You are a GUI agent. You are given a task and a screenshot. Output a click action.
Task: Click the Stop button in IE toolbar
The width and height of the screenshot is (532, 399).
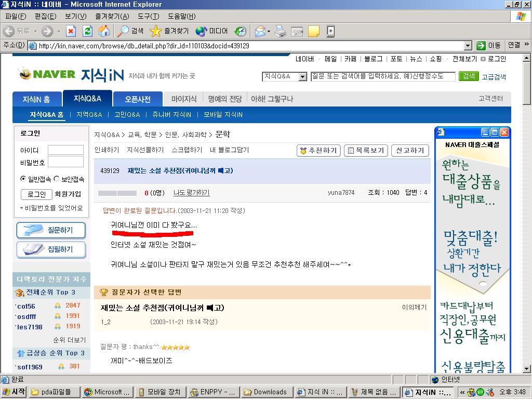71,31
